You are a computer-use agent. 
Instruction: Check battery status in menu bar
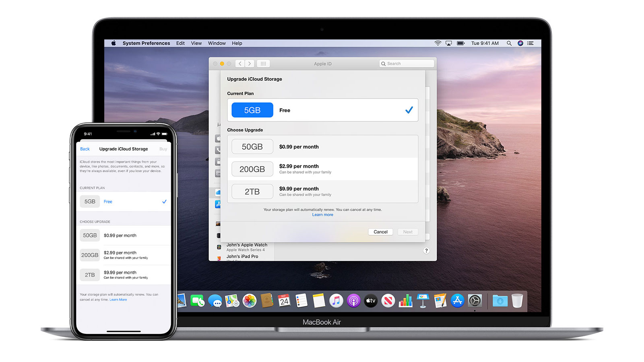tap(461, 43)
